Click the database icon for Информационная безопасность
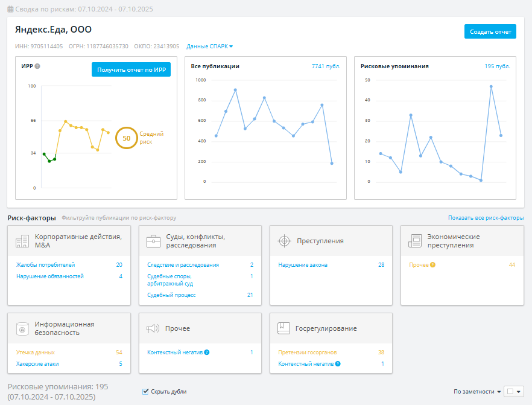Screen dimensions: 532x405 click(x=22, y=328)
